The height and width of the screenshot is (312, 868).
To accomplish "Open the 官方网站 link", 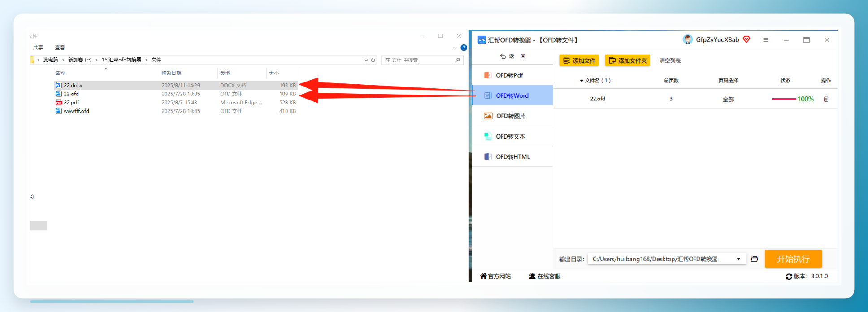I will tap(495, 276).
